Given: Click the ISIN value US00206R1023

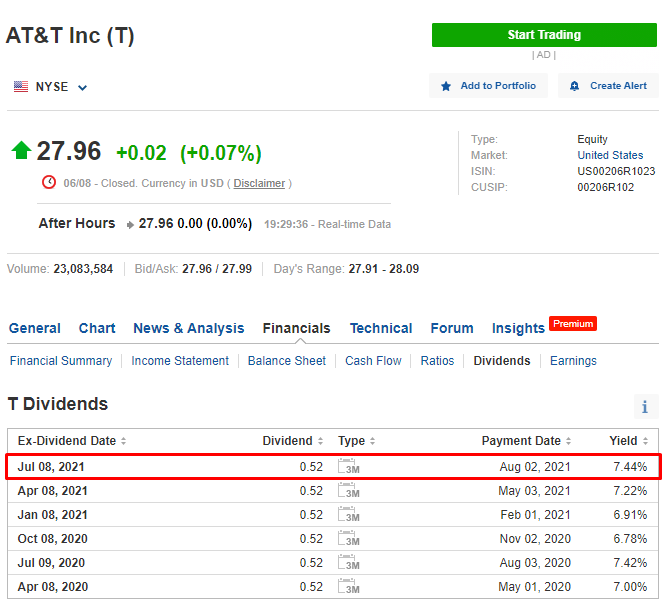Looking at the screenshot, I should (616, 171).
